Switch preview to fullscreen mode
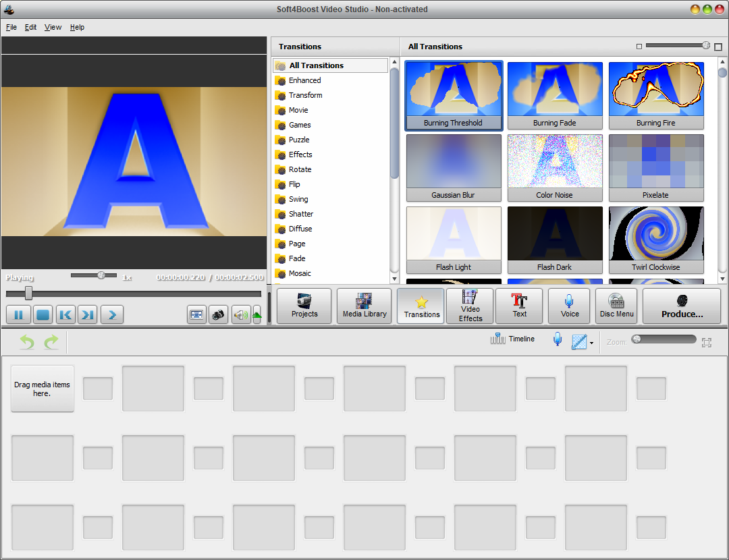The height and width of the screenshot is (560, 729). tap(196, 314)
